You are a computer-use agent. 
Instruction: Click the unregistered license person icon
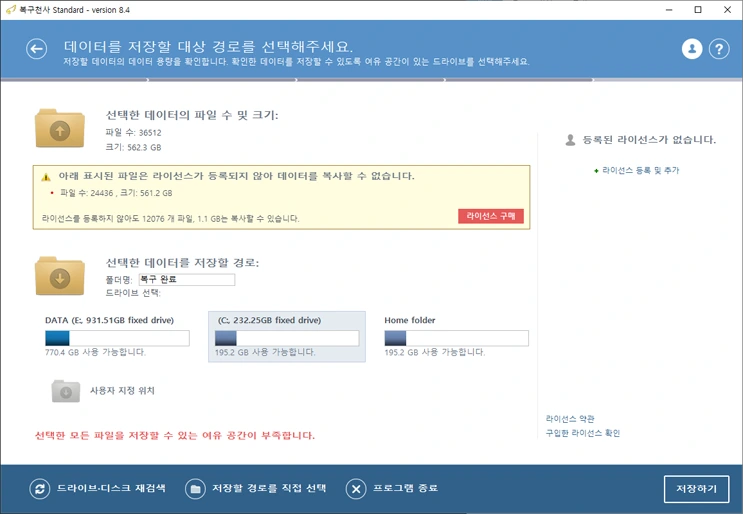coord(571,140)
